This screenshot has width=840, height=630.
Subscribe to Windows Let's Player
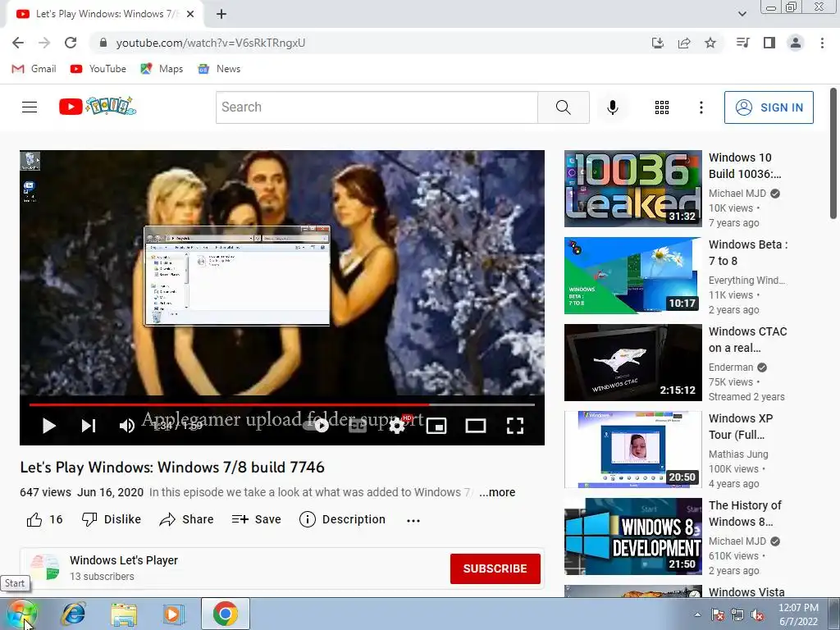(495, 568)
